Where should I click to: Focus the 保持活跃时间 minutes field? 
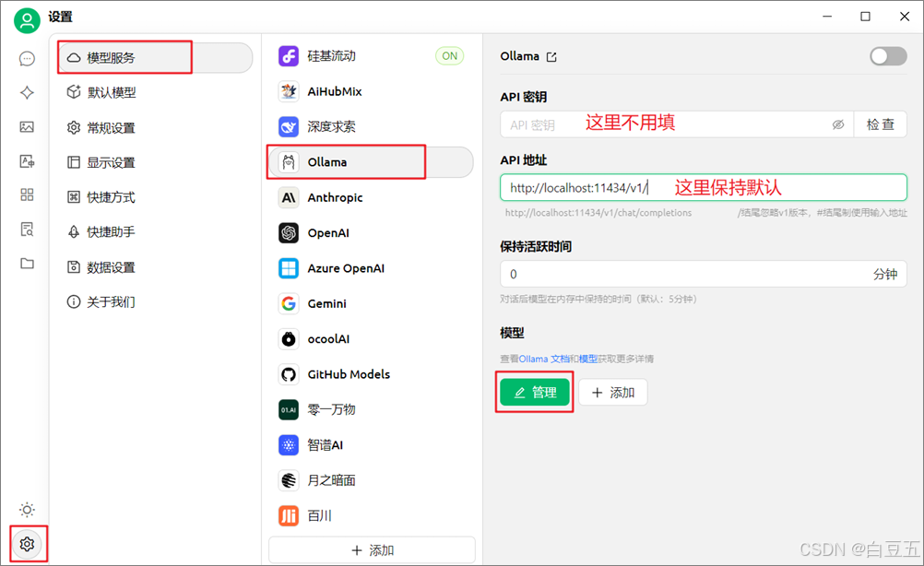(703, 274)
